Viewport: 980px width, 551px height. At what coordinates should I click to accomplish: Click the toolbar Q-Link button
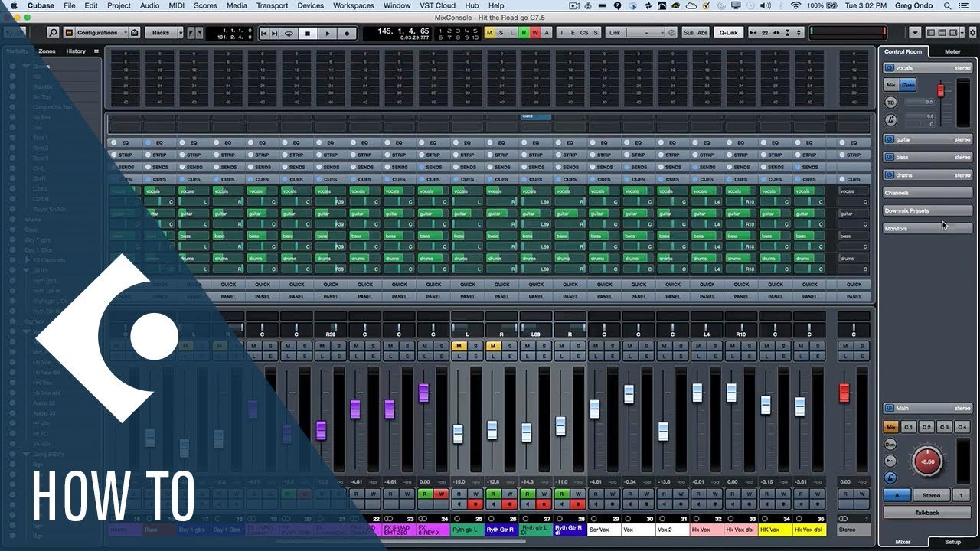[x=728, y=33]
